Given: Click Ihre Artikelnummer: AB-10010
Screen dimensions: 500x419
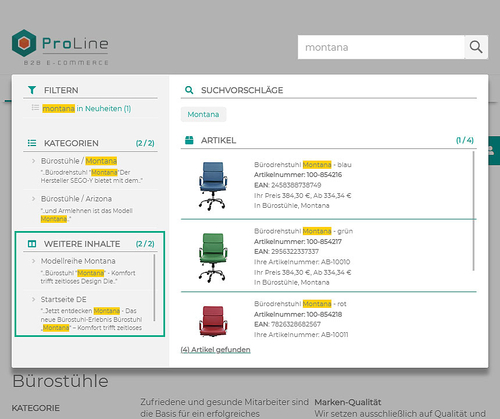Looking at the screenshot, I should (x=302, y=262).
